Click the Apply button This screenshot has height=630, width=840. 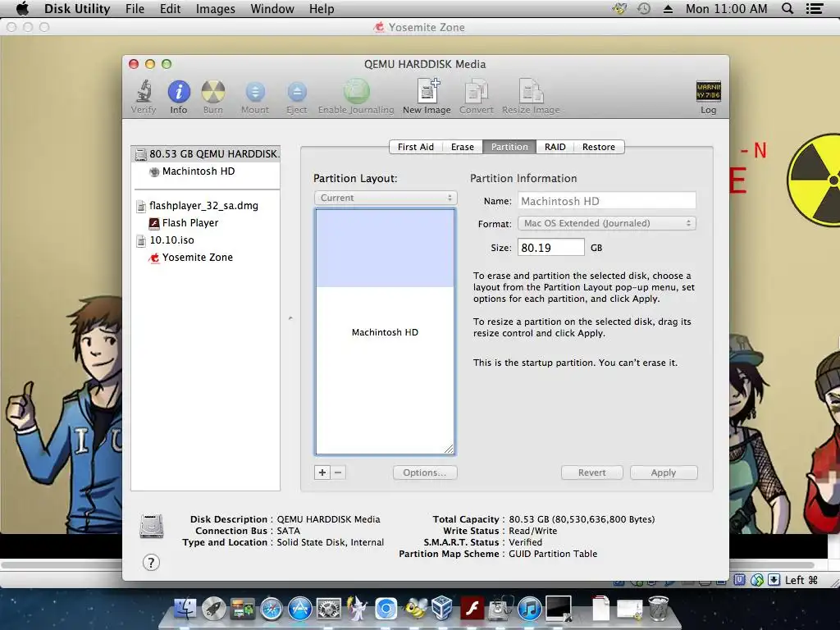pyautogui.click(x=664, y=472)
